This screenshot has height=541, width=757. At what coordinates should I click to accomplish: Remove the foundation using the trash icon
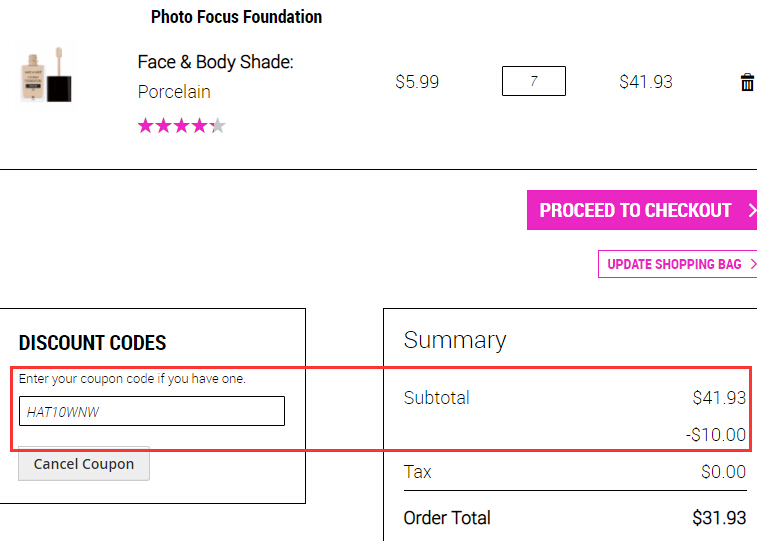pos(747,82)
